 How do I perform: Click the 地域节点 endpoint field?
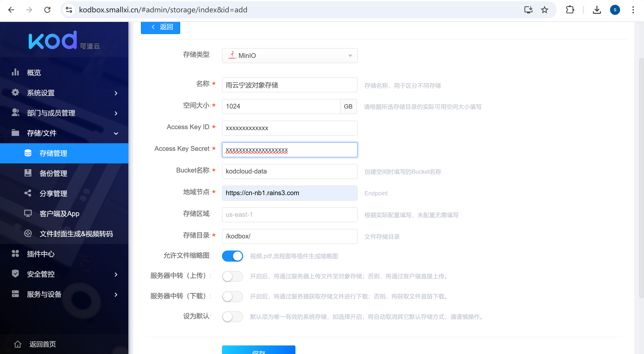290,193
